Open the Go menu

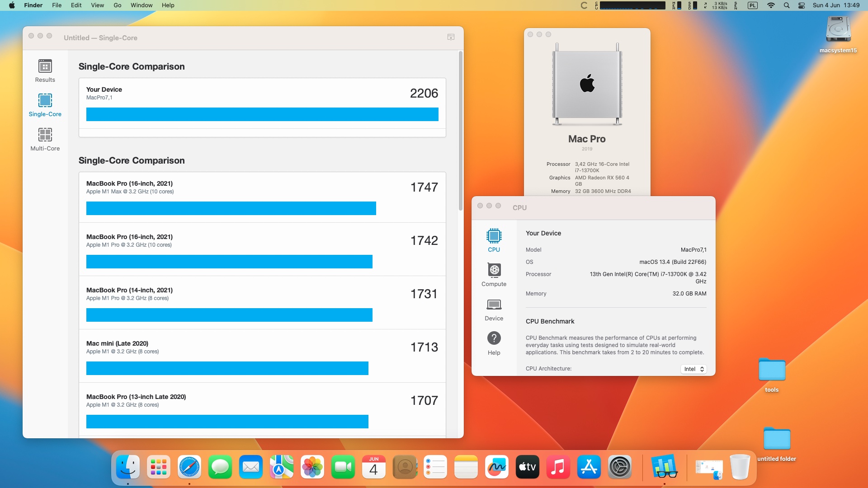(x=118, y=5)
